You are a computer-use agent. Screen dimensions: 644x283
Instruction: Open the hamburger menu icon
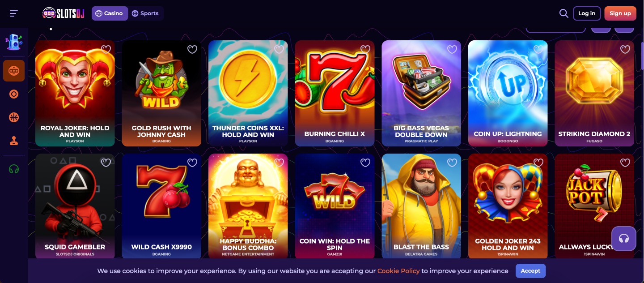tap(14, 13)
